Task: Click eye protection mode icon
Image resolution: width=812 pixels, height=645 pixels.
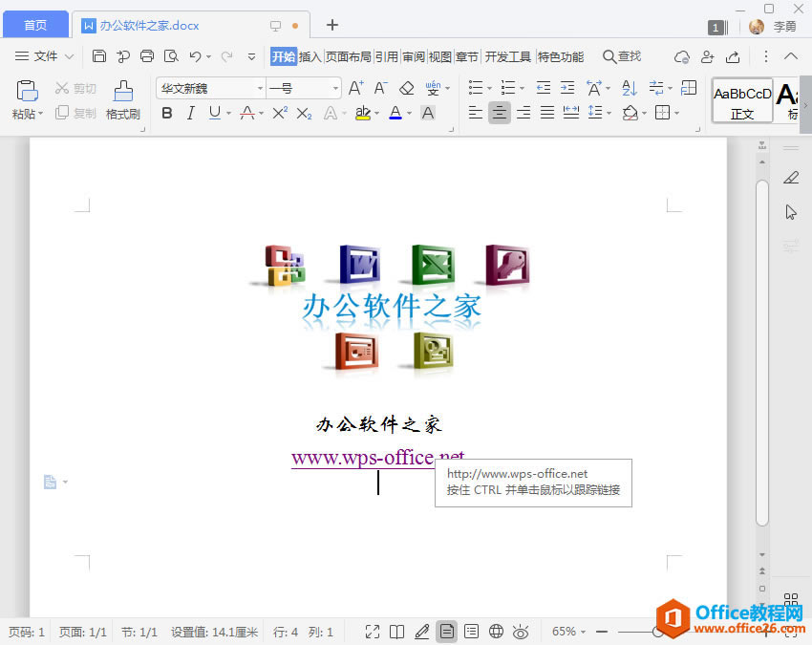Action: click(x=521, y=632)
